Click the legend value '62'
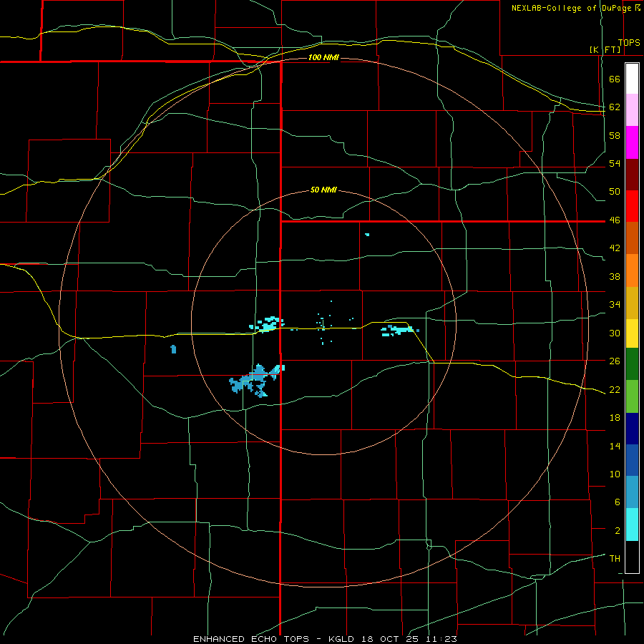The height and width of the screenshot is (644, 644). tap(615, 107)
